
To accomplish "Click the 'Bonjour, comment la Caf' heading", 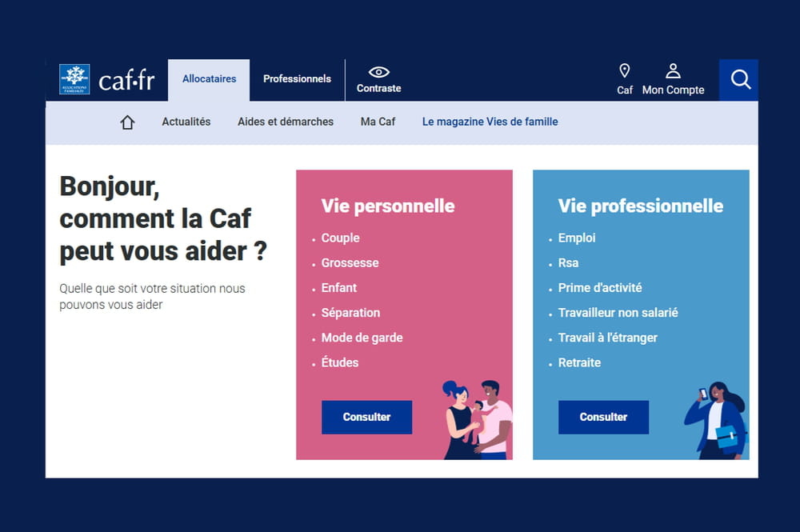I will [x=163, y=219].
